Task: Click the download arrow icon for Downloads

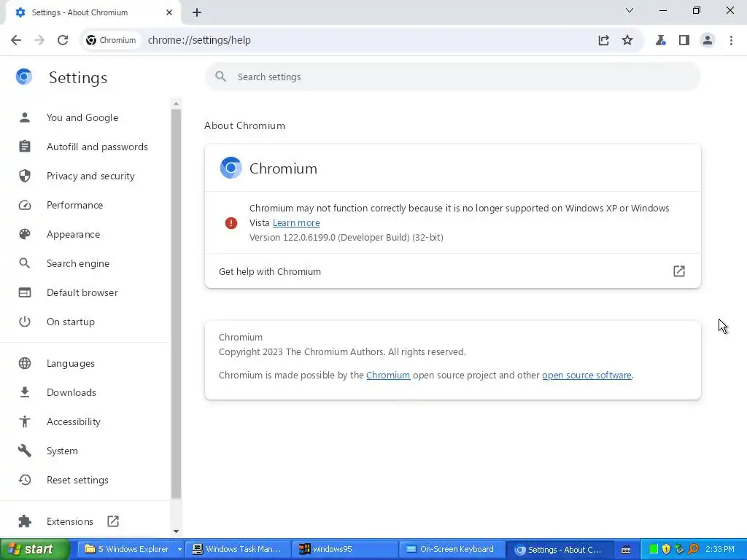Action: [25, 392]
